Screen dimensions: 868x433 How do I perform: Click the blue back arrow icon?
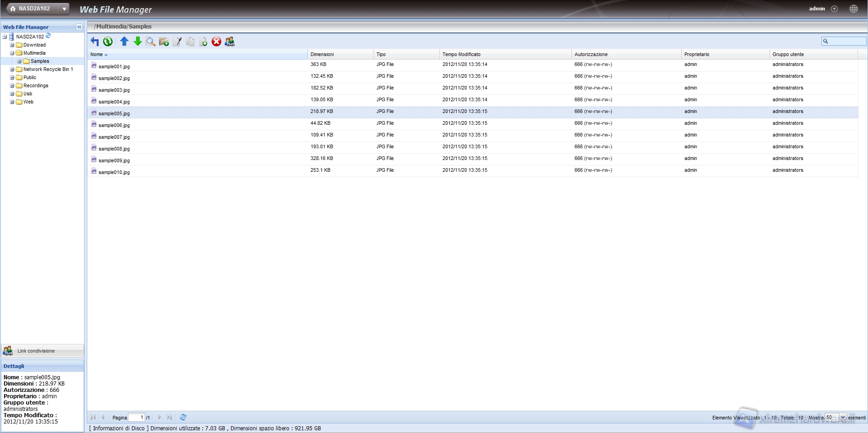point(94,42)
